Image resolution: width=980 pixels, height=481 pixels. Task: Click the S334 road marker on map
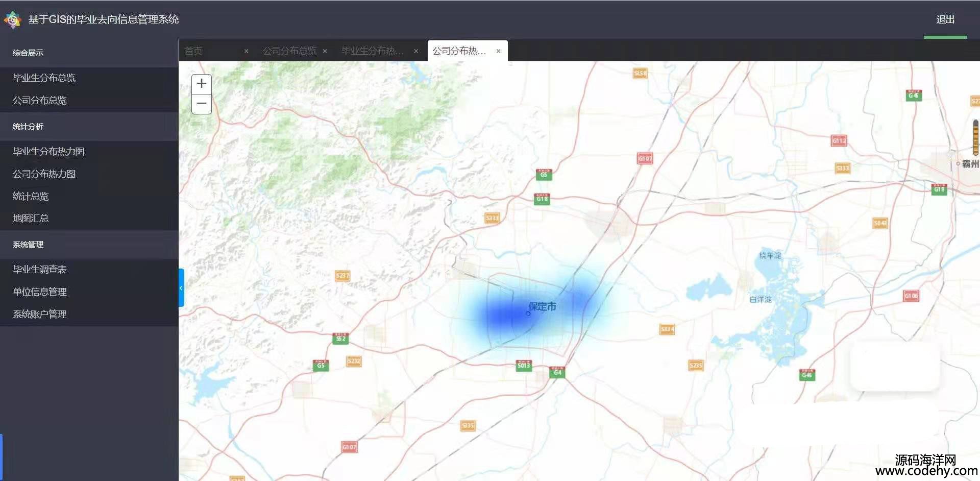pos(667,329)
